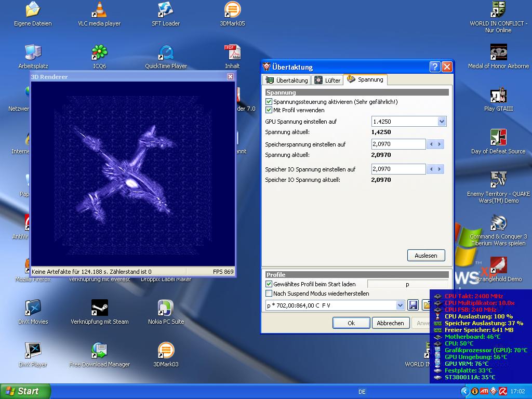
Task: Open Free Download Manager desktop icon
Action: click(99, 351)
